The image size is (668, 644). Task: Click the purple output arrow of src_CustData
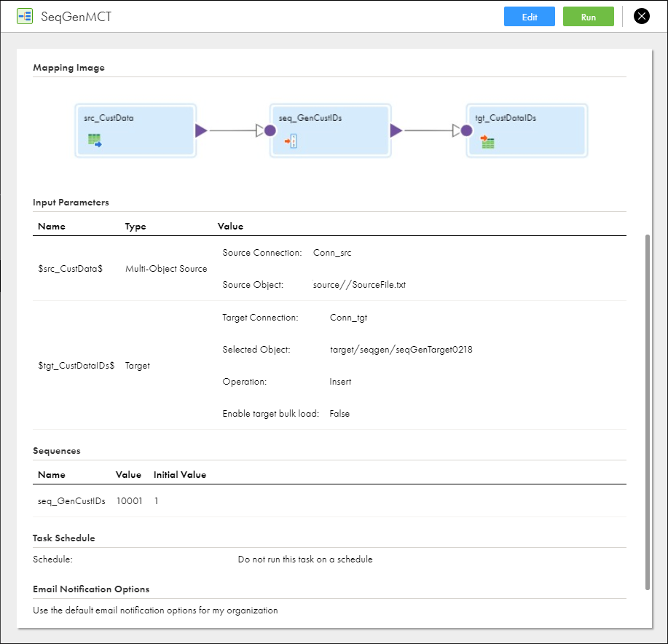pos(201,130)
